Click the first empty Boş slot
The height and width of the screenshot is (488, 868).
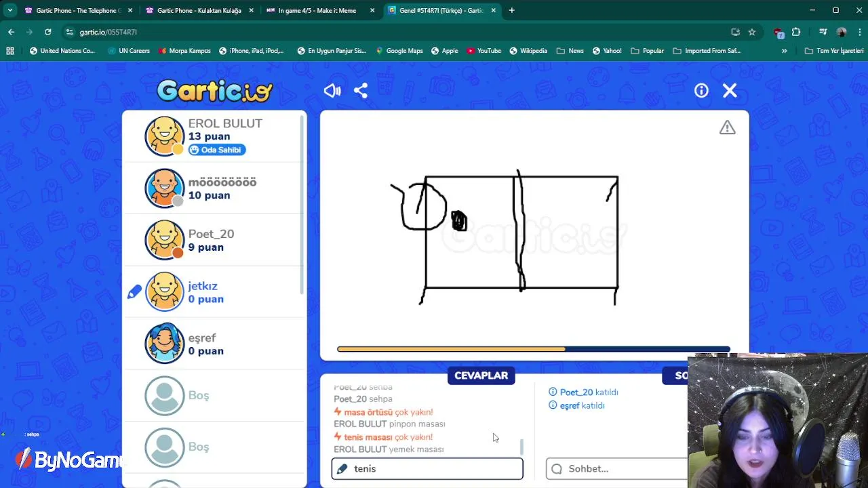pyautogui.click(x=165, y=395)
